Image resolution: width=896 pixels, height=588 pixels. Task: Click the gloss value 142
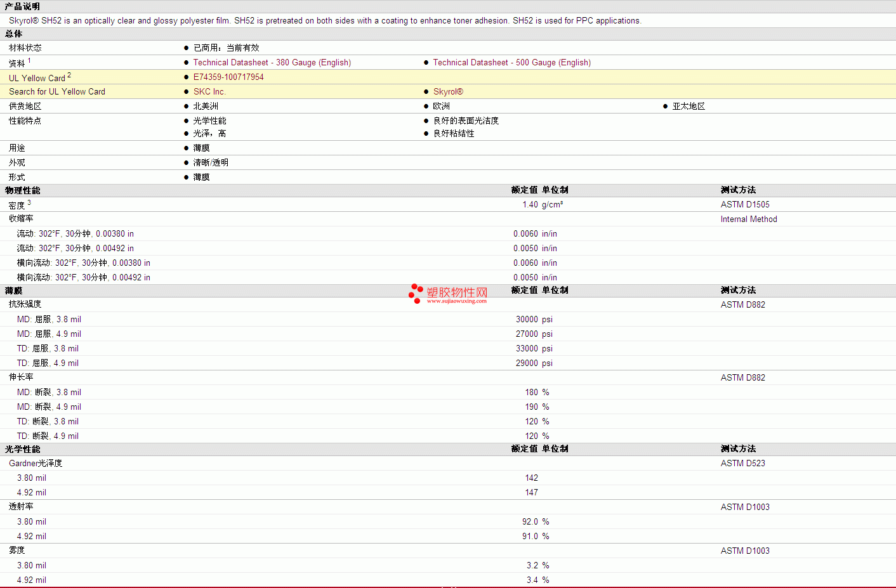(531, 478)
